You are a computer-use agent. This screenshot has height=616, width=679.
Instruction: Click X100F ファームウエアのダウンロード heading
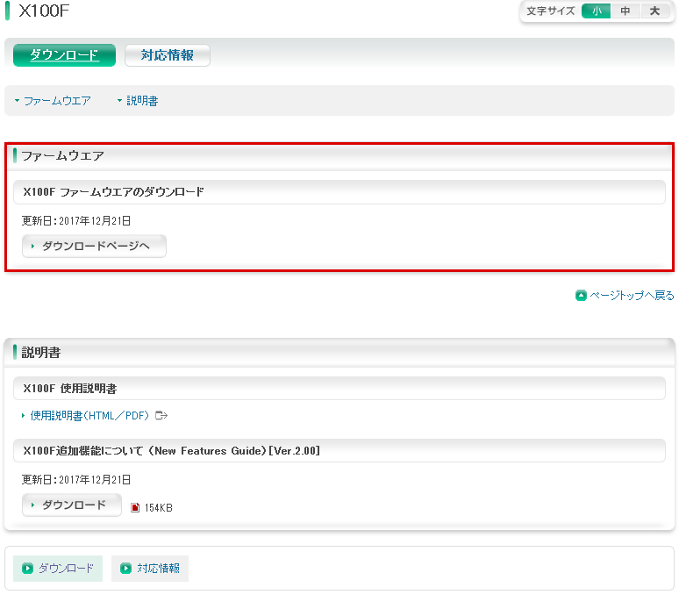[x=114, y=191]
